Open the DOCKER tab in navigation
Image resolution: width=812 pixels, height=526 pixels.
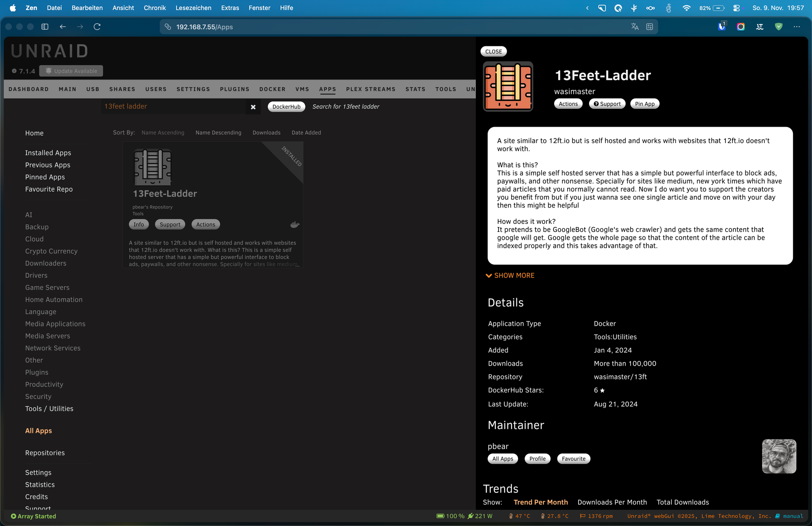(x=272, y=89)
